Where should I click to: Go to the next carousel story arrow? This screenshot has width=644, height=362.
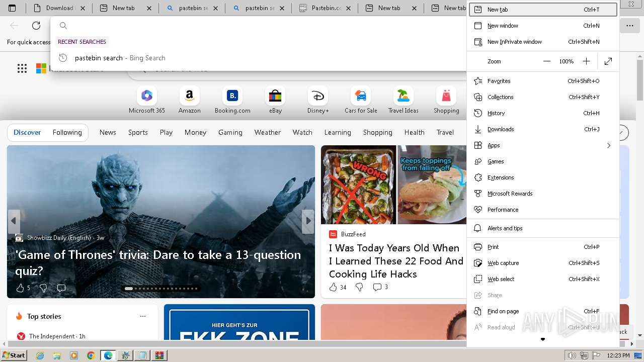pos(308,221)
